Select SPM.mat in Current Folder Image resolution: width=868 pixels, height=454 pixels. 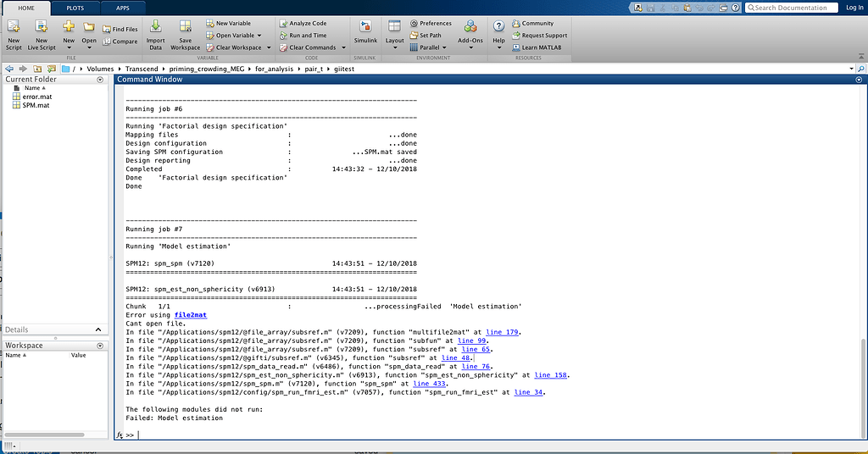36,105
